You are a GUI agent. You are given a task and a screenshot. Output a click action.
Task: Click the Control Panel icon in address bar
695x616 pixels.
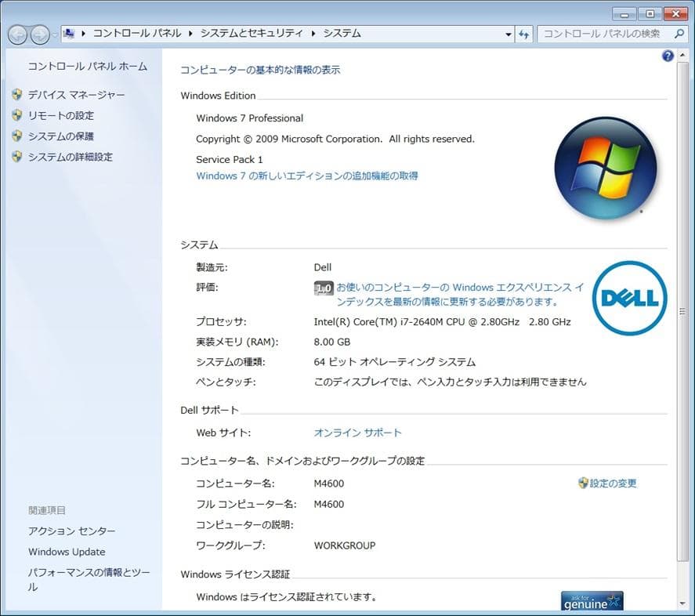tap(69, 34)
